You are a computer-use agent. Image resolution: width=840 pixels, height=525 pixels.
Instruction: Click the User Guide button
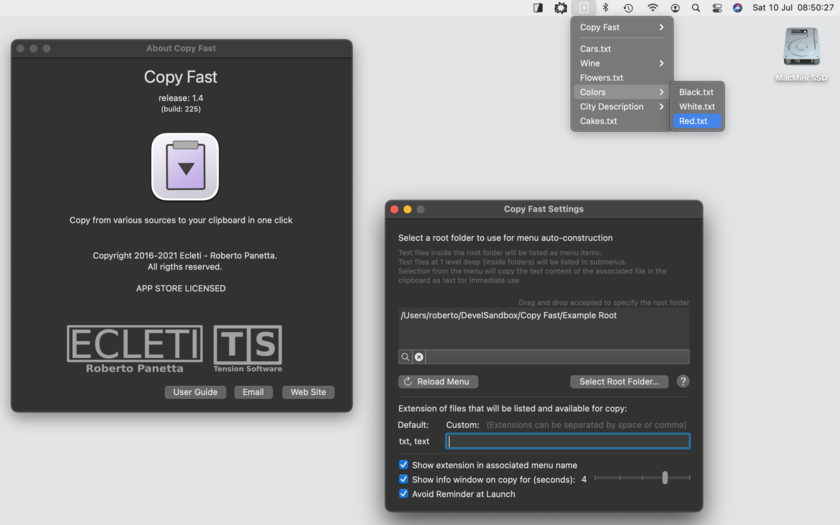coord(195,392)
